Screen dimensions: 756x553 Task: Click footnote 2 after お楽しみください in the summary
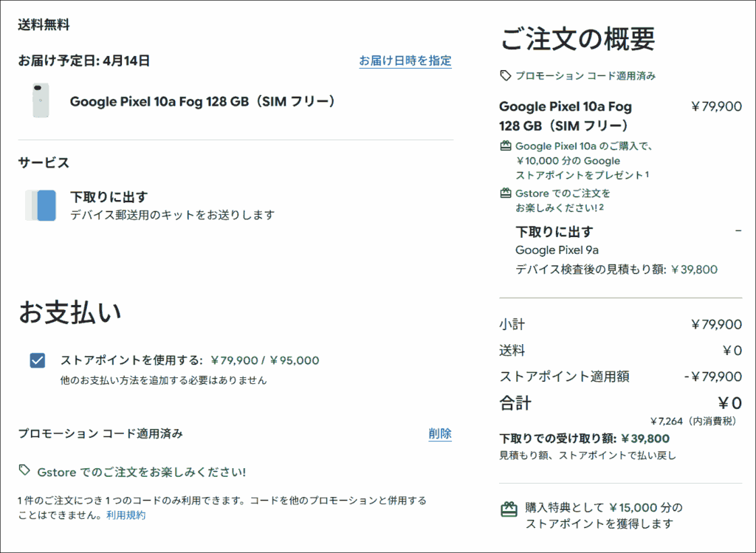coord(602,207)
